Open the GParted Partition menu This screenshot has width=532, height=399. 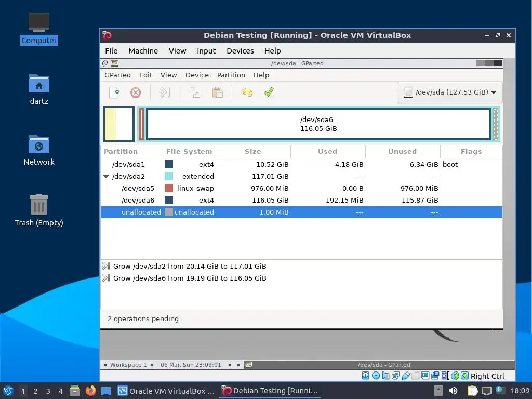point(231,75)
